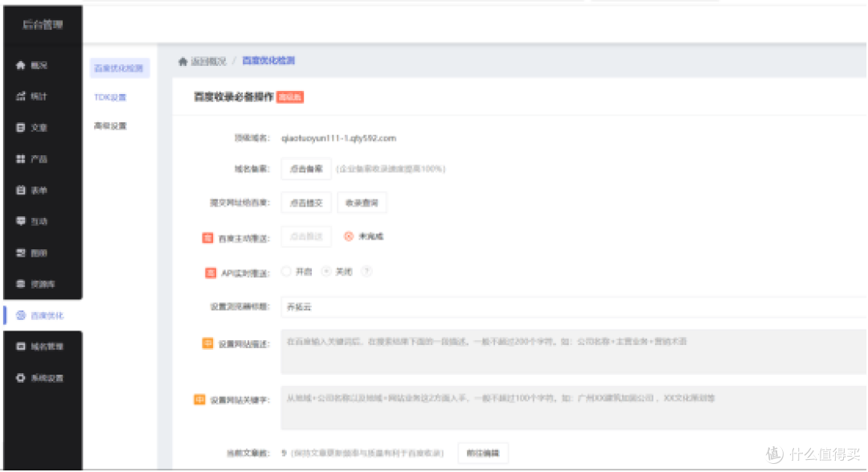Switch to 高级设置 sub-menu tab
The height and width of the screenshot is (472, 868).
click(x=110, y=125)
